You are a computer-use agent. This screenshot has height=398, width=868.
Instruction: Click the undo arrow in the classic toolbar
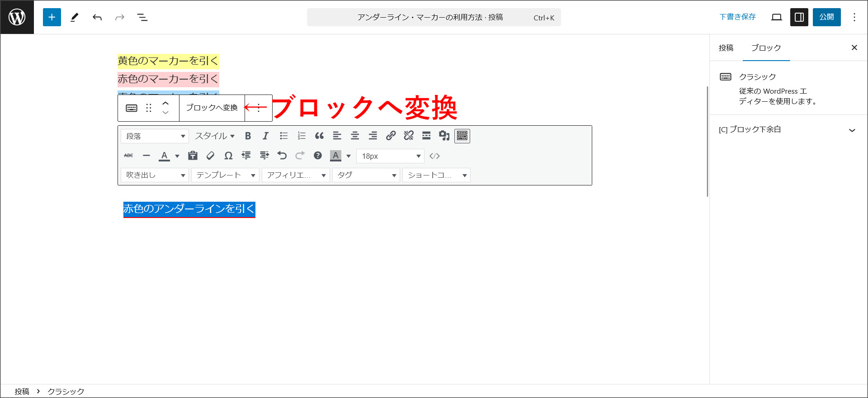(282, 156)
